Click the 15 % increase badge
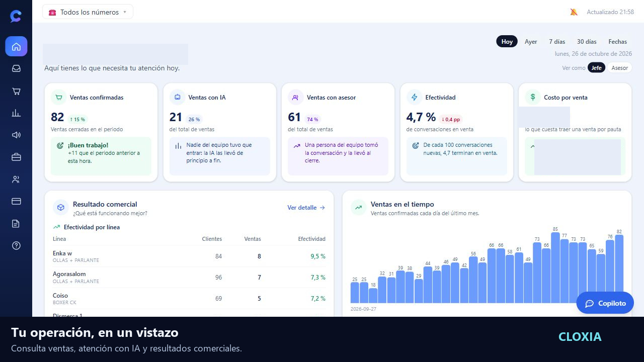 tap(77, 119)
